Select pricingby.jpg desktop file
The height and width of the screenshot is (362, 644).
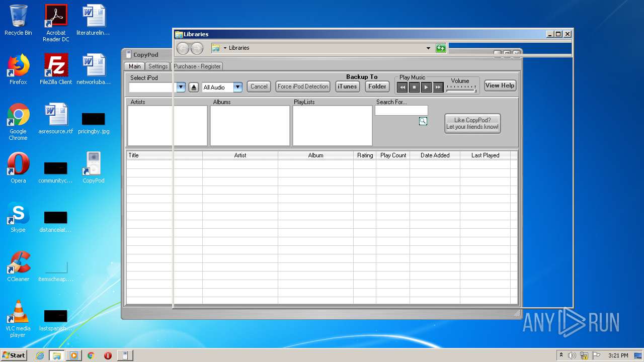coord(94,122)
